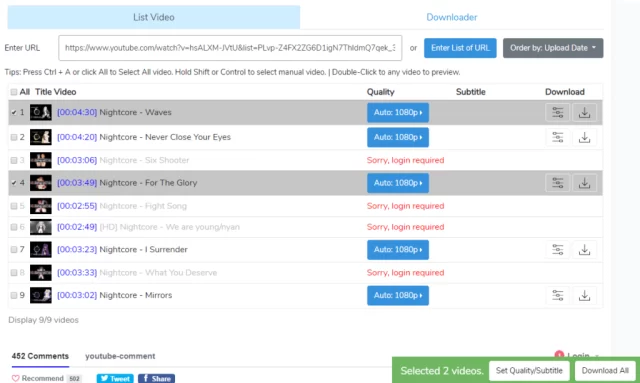
Task: Open settings icon for I Surrender
Action: (558, 249)
